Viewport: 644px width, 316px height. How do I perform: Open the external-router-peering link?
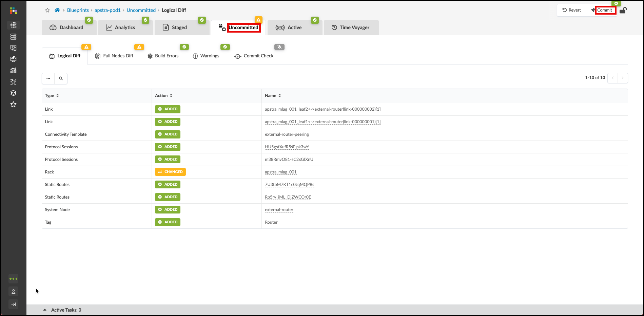(x=287, y=134)
